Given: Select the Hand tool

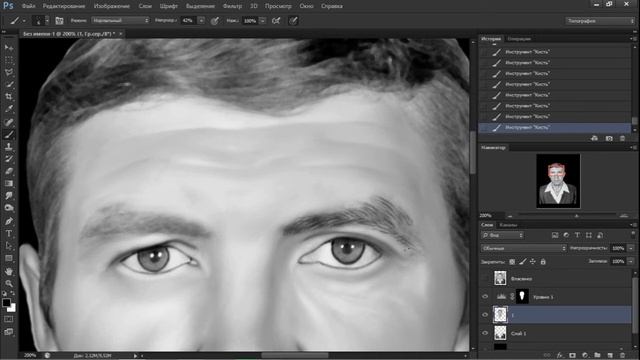Looking at the screenshot, I should coord(9,271).
